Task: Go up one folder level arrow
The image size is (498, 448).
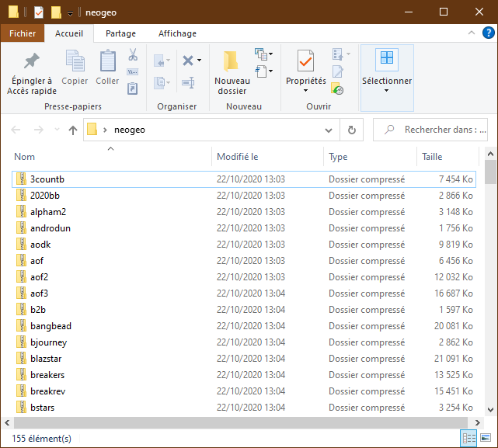Action: 73,130
